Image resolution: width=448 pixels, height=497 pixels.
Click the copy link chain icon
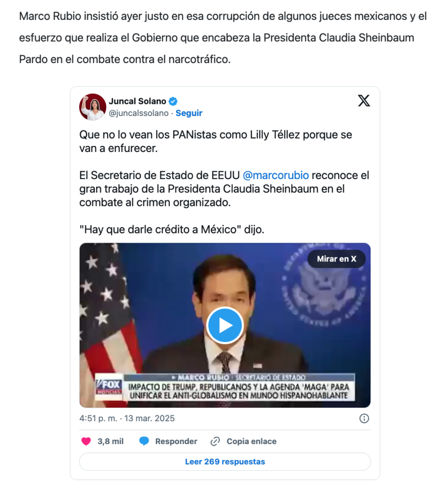tap(216, 441)
